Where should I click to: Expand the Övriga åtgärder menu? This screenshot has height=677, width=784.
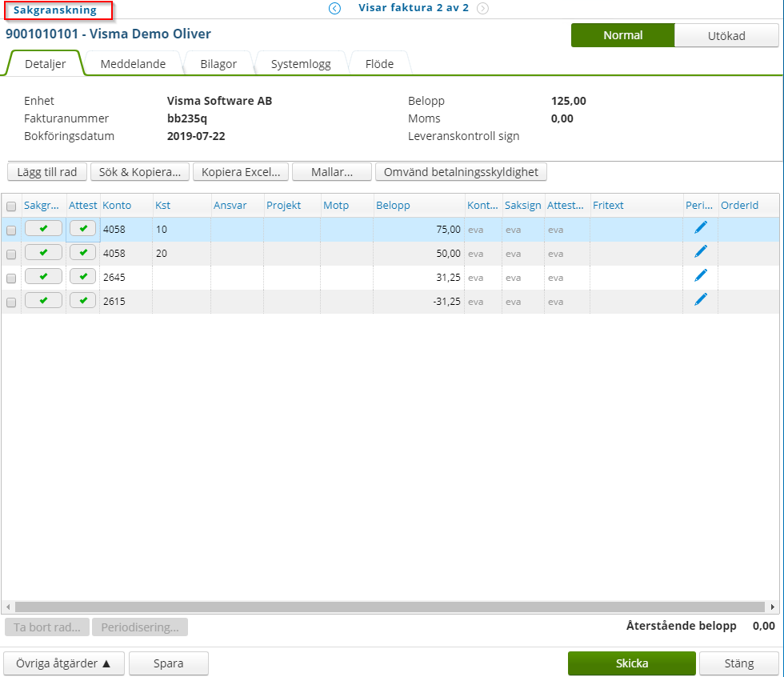click(63, 663)
